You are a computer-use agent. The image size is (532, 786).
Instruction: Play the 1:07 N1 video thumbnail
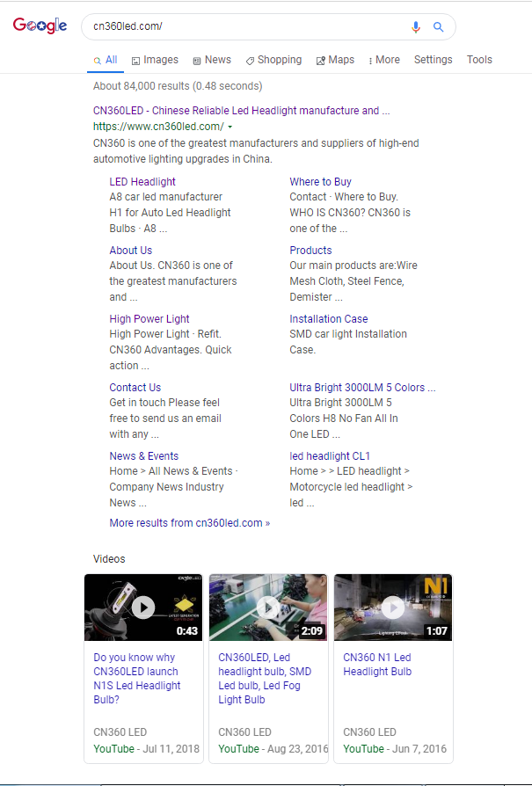pyautogui.click(x=393, y=608)
